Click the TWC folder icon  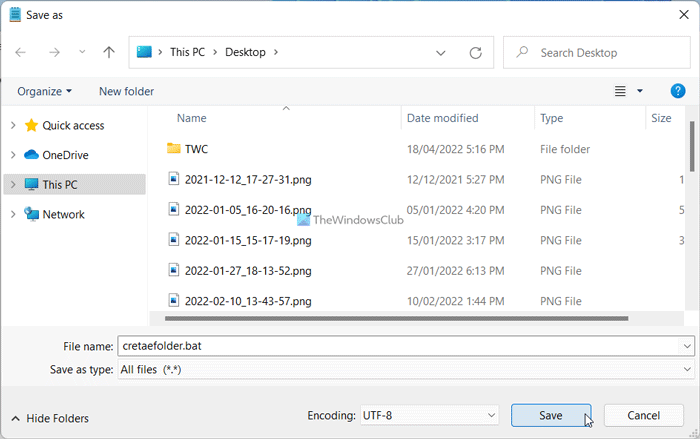tap(174, 148)
